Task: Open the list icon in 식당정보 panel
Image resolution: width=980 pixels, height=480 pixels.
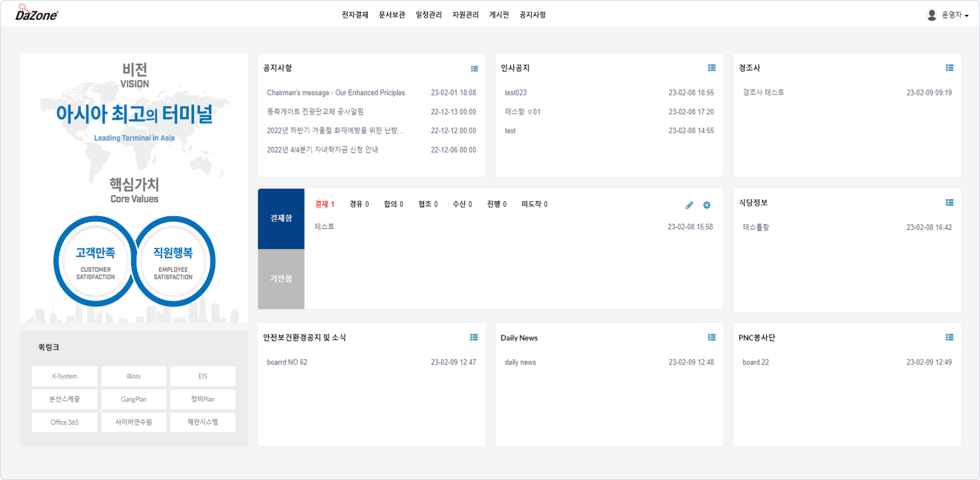Action: pyautogui.click(x=949, y=203)
